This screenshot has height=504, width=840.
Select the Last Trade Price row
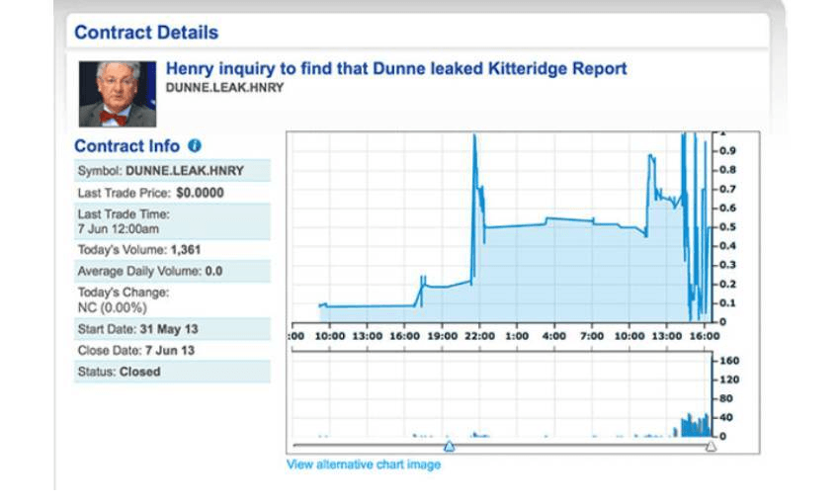172,193
